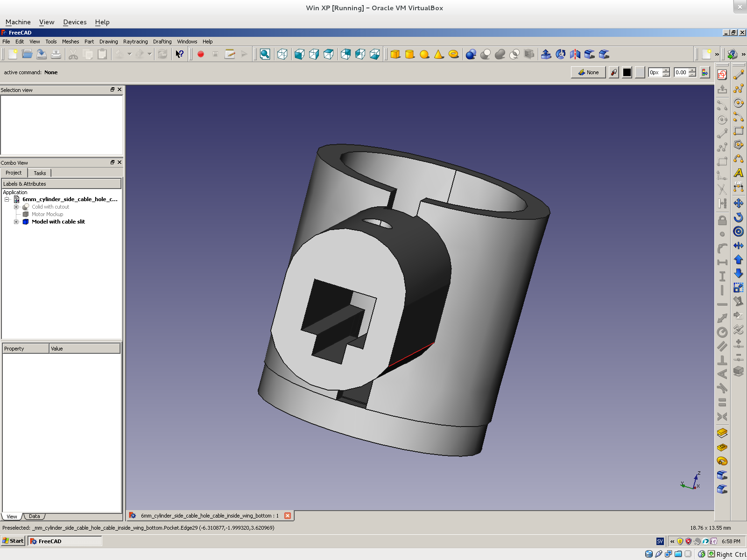Save the active document
747x560 pixels.
point(42,54)
